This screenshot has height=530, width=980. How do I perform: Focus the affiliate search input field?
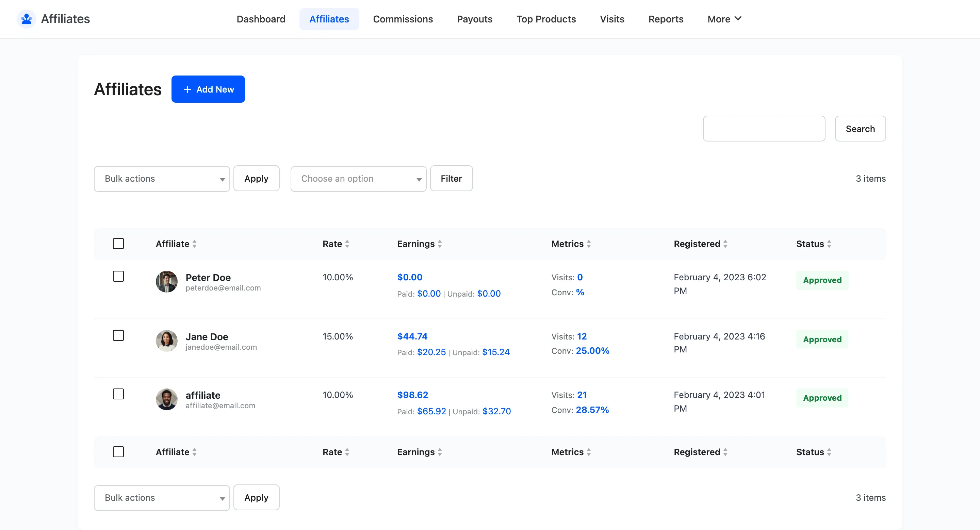pos(764,129)
